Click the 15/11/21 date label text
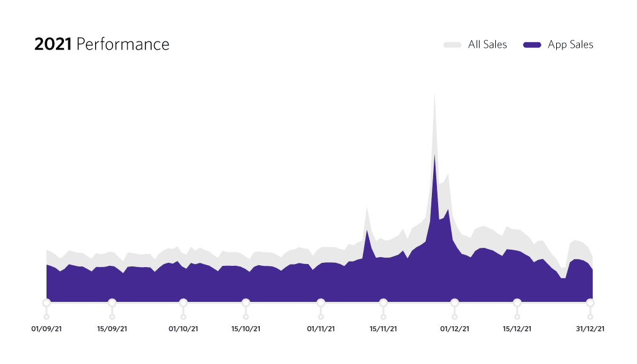 click(383, 329)
